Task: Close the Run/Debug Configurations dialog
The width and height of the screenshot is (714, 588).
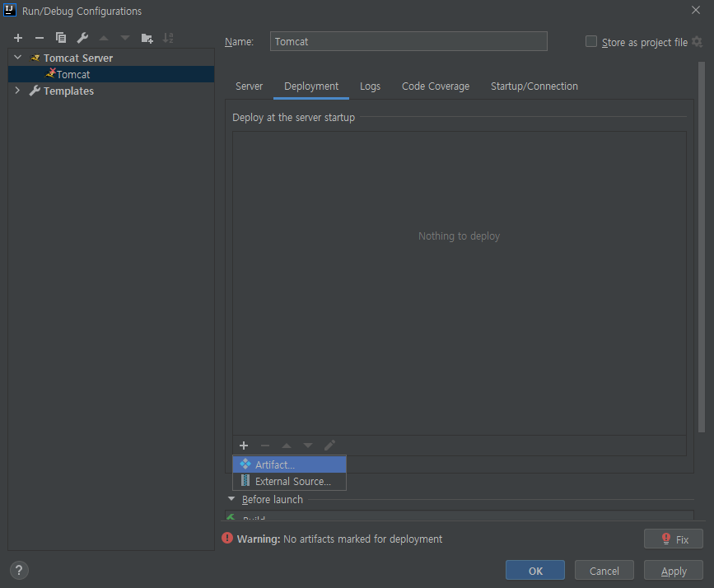Action: pyautogui.click(x=696, y=10)
